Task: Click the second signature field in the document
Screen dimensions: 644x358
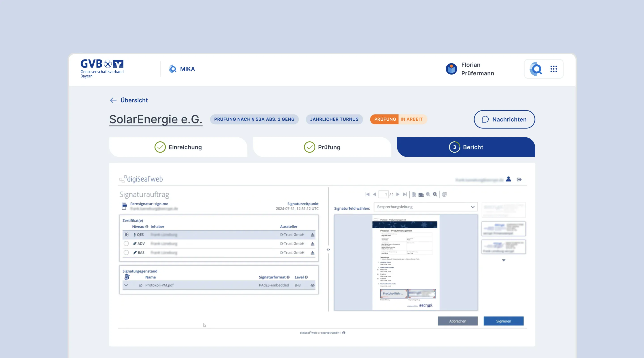Action: click(x=422, y=294)
